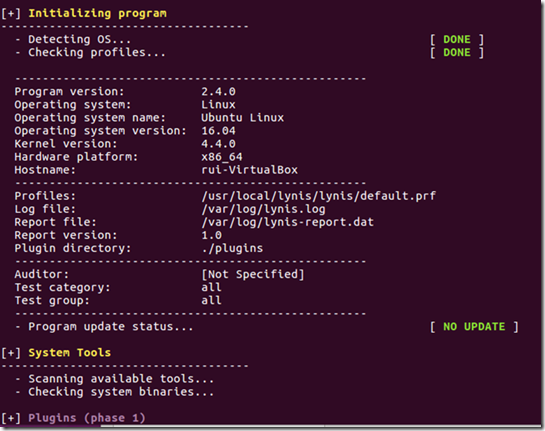
Task: Click the 'Report version:' label
Action: [x=66, y=235]
